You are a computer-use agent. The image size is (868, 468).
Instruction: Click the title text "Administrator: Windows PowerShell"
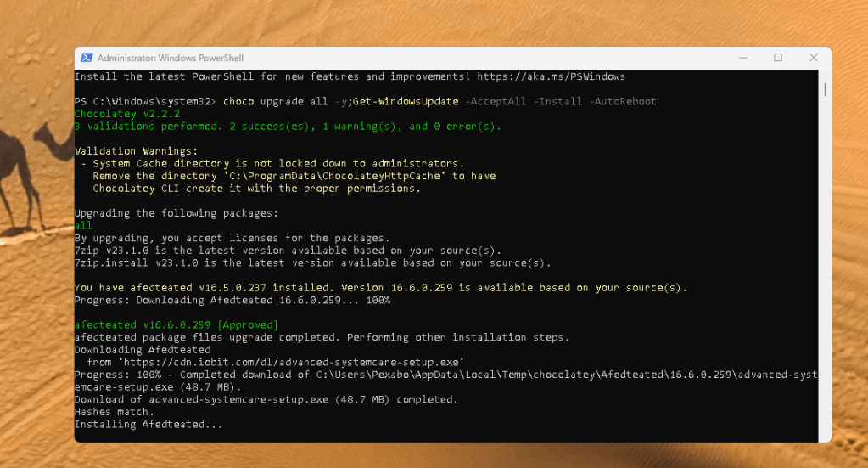pyautogui.click(x=170, y=58)
